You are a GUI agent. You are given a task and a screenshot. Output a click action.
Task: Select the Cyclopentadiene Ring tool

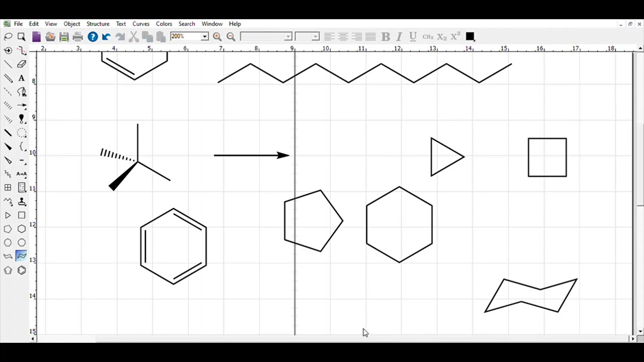point(8,270)
